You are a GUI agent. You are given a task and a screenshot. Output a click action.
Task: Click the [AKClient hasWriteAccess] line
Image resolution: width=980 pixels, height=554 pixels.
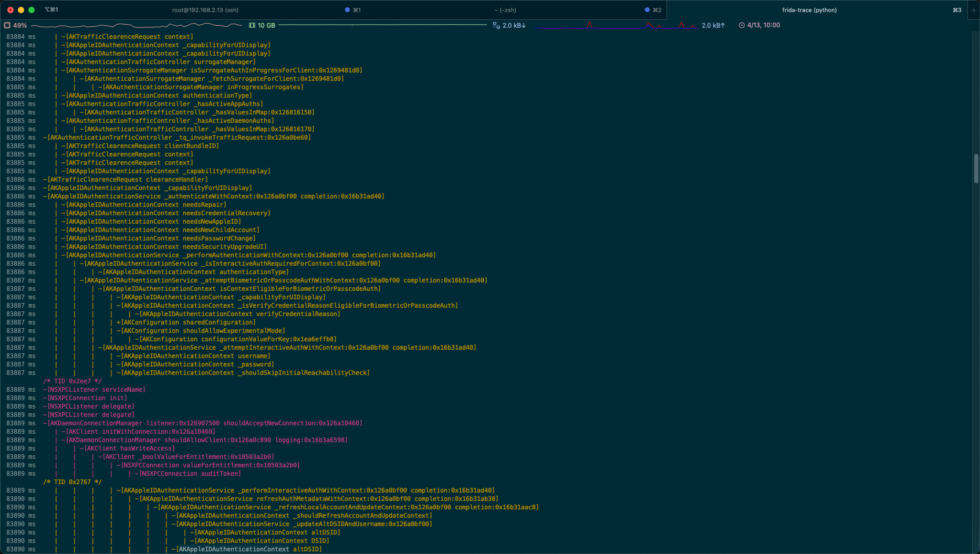[127, 448]
